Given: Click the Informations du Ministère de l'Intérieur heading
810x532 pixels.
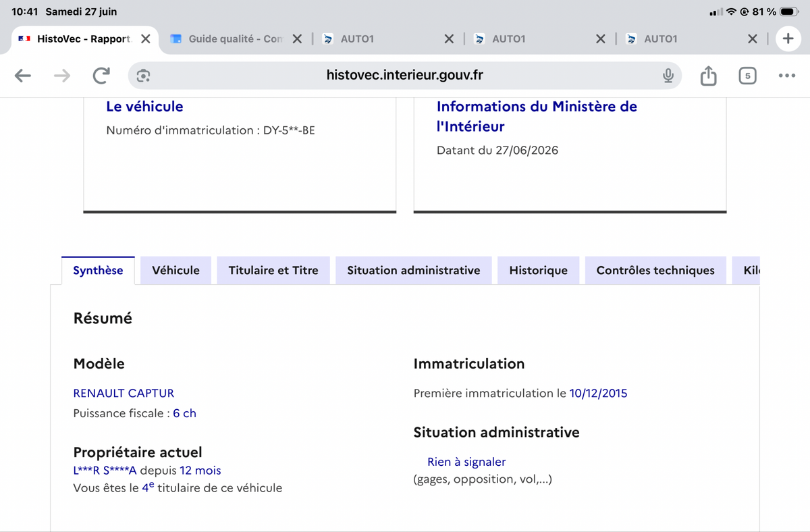Looking at the screenshot, I should tap(537, 116).
